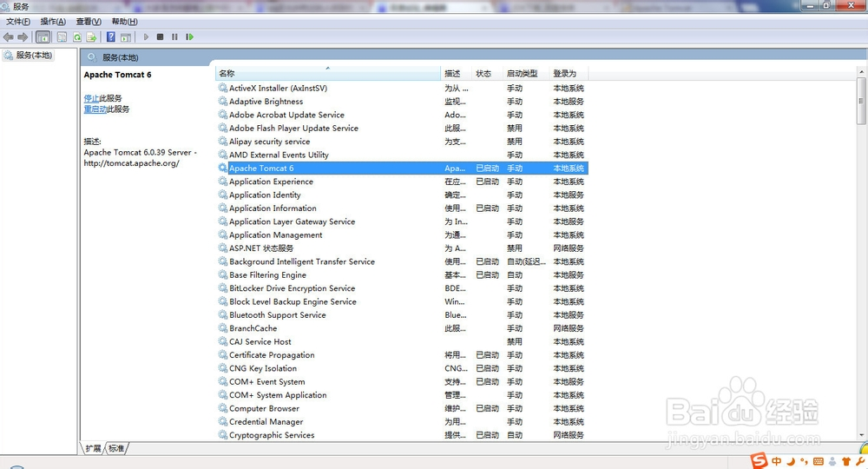Screen dimensions: 868x469
Task: Click the green Refresh toolbar icon
Action: pyautogui.click(x=77, y=37)
